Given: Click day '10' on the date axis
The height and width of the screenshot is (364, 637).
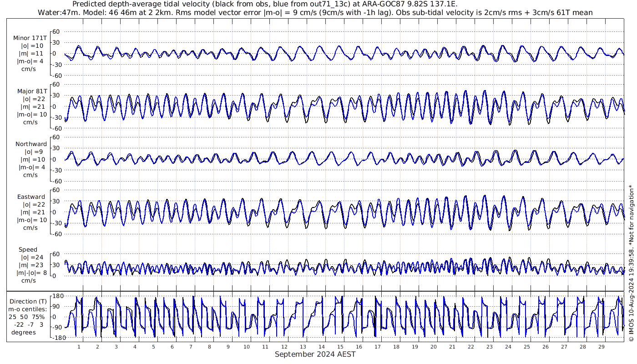Looking at the screenshot, I should pos(247,347).
